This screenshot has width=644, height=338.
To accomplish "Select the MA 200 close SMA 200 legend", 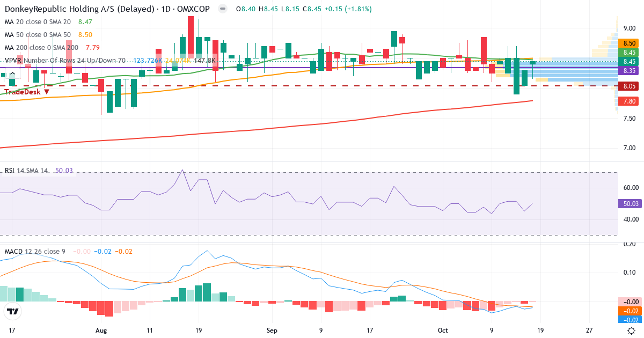I will [x=41, y=48].
